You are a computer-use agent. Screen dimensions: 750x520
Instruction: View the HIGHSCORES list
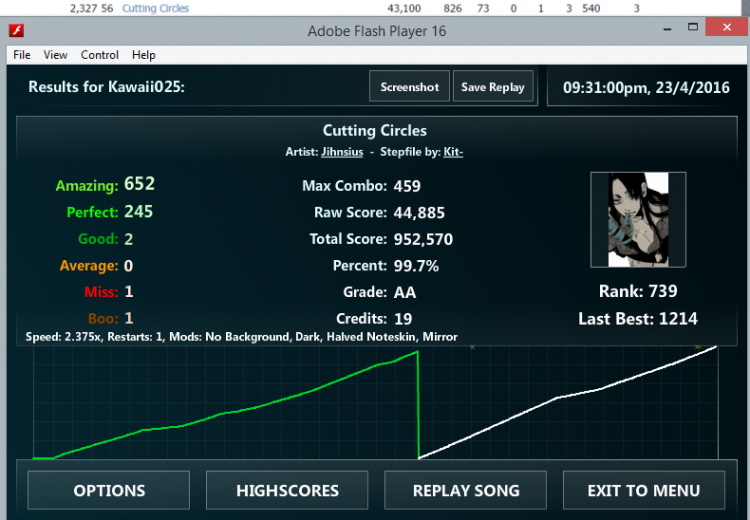287,490
